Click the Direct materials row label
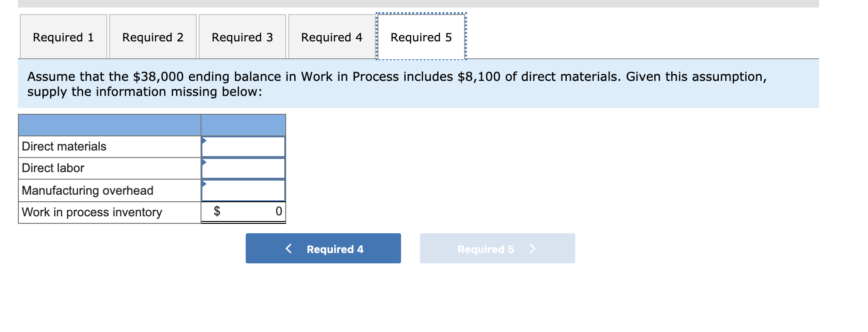 pos(63,146)
